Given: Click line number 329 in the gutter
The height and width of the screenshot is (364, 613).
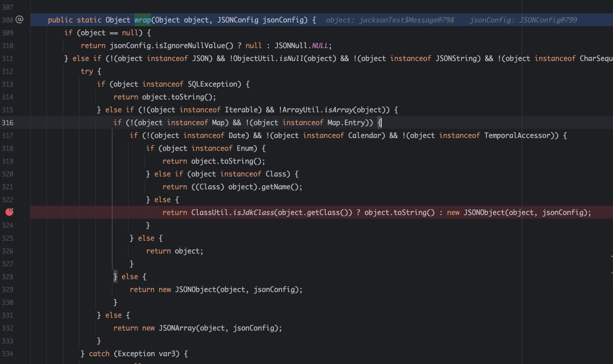Looking at the screenshot, I should (x=8, y=290).
